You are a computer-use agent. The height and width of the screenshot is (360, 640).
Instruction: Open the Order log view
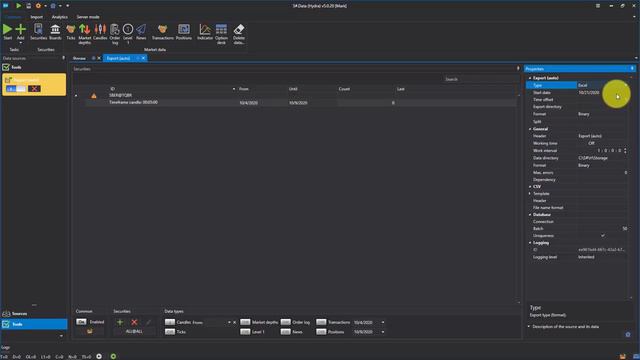click(115, 33)
